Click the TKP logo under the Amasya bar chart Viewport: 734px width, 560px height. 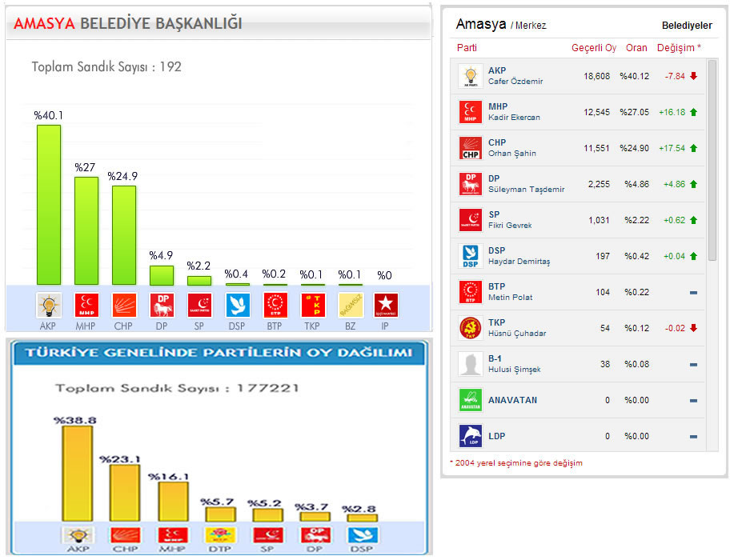point(312,306)
